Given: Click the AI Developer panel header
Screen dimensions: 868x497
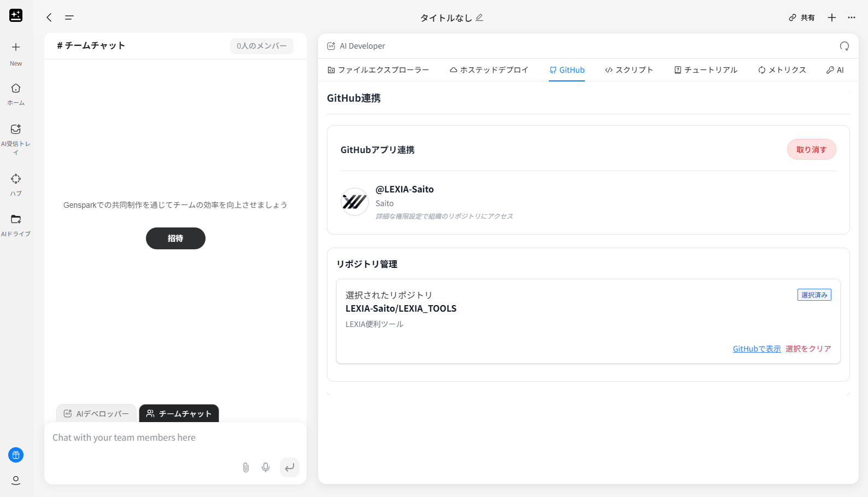Looking at the screenshot, I should (356, 46).
